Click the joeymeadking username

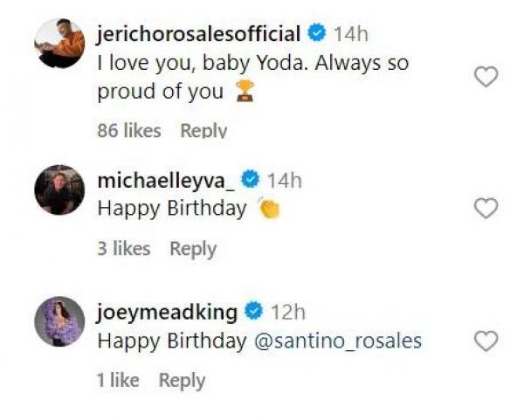click(168, 311)
